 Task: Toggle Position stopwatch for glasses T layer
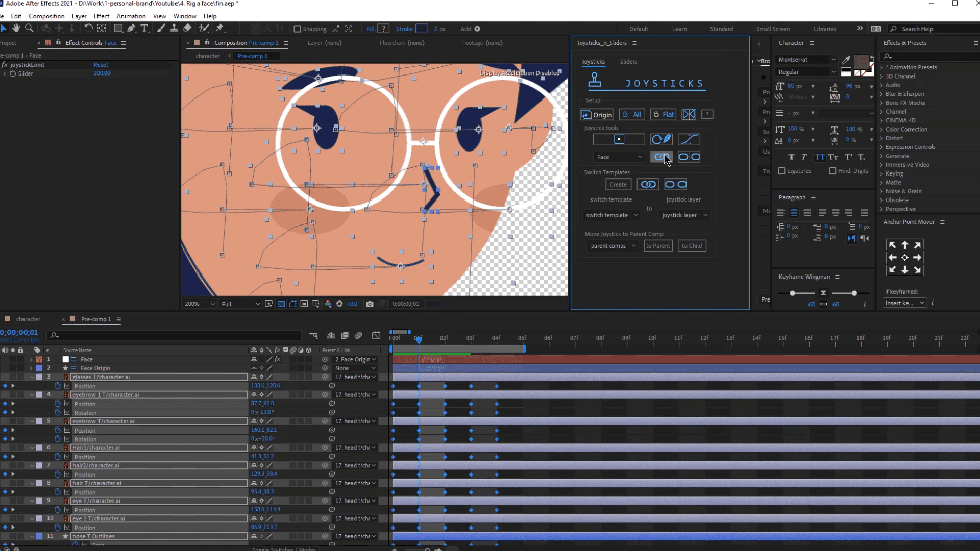(58, 386)
